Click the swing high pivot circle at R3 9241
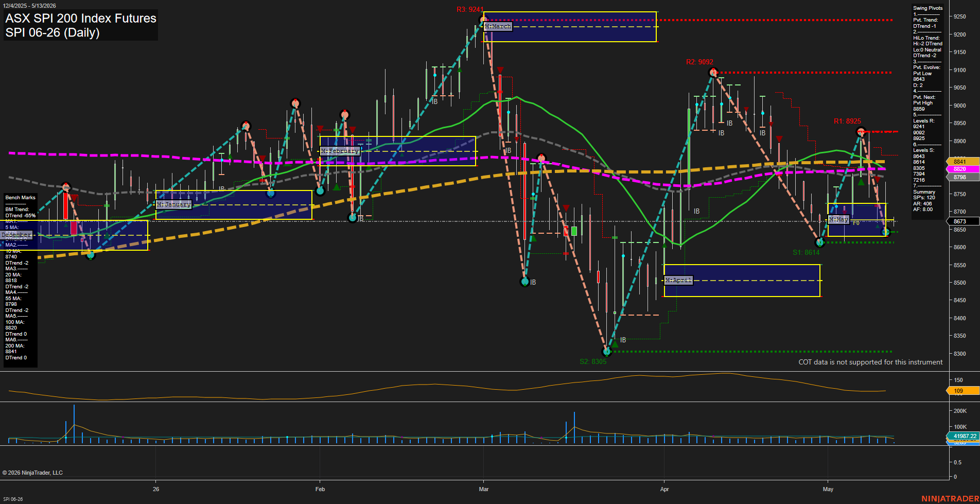The height and width of the screenshot is (504, 980). (x=483, y=21)
